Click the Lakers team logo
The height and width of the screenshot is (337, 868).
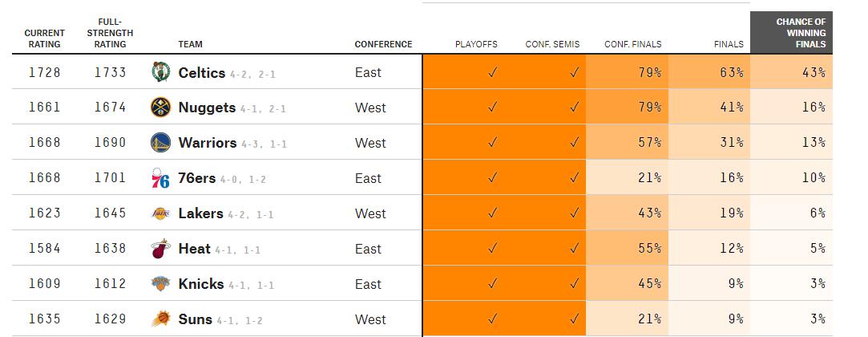(x=161, y=213)
